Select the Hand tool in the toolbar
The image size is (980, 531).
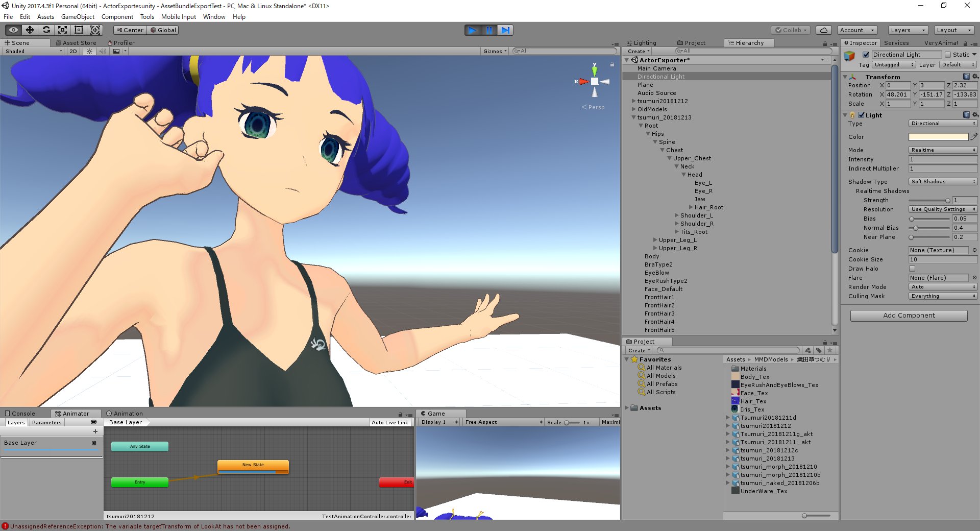pos(13,30)
